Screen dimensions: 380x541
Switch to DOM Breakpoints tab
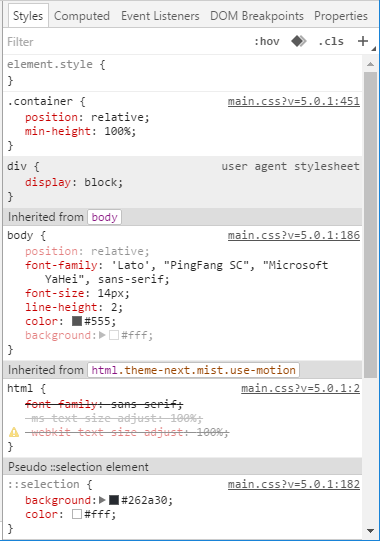click(x=257, y=16)
